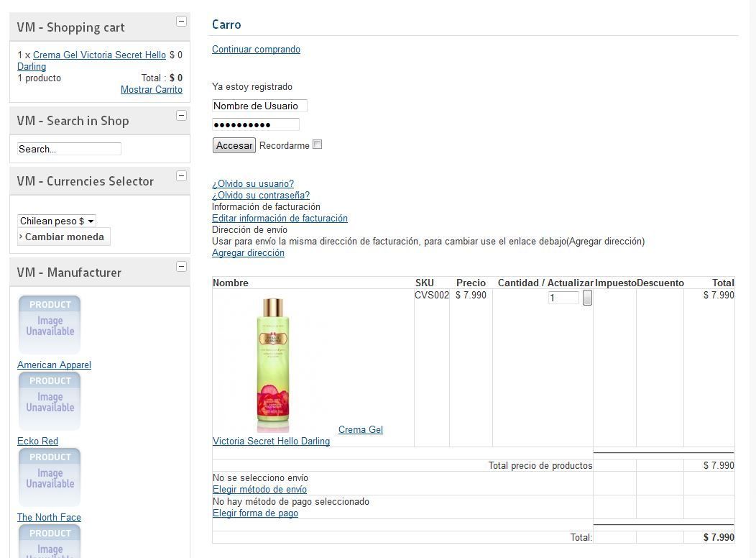Choose Elegir método de envío
756x558 pixels.
(260, 490)
